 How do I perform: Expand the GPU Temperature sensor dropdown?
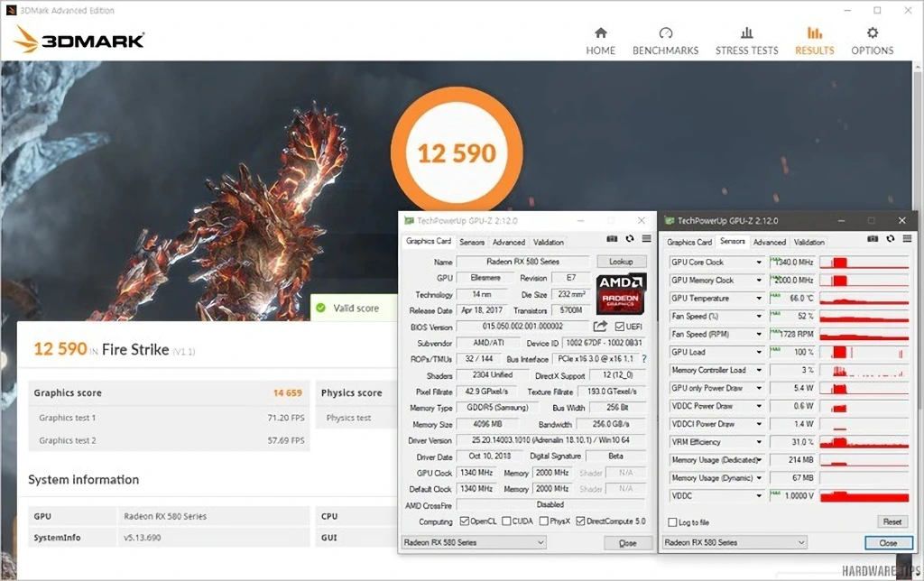coord(758,298)
